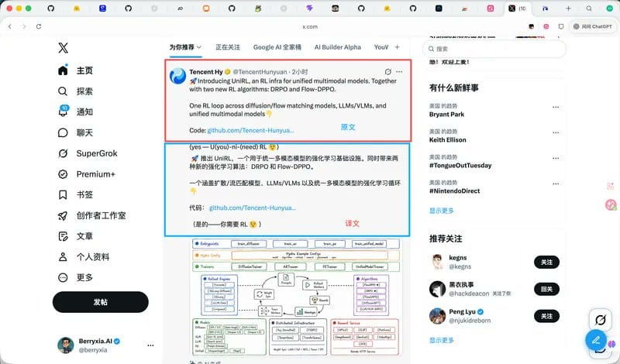The width and height of the screenshot is (620, 364).
Task: Open 个人资料 profile page
Action: tap(84, 257)
